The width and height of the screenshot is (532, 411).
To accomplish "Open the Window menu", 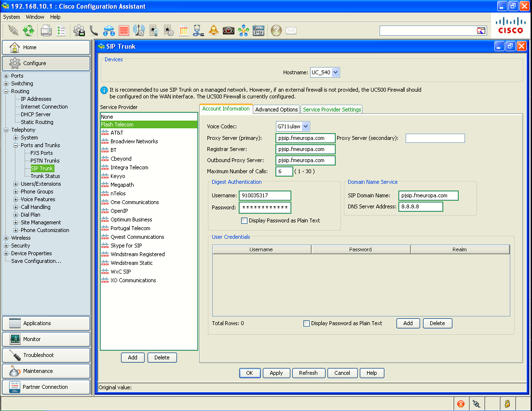I will pos(35,17).
